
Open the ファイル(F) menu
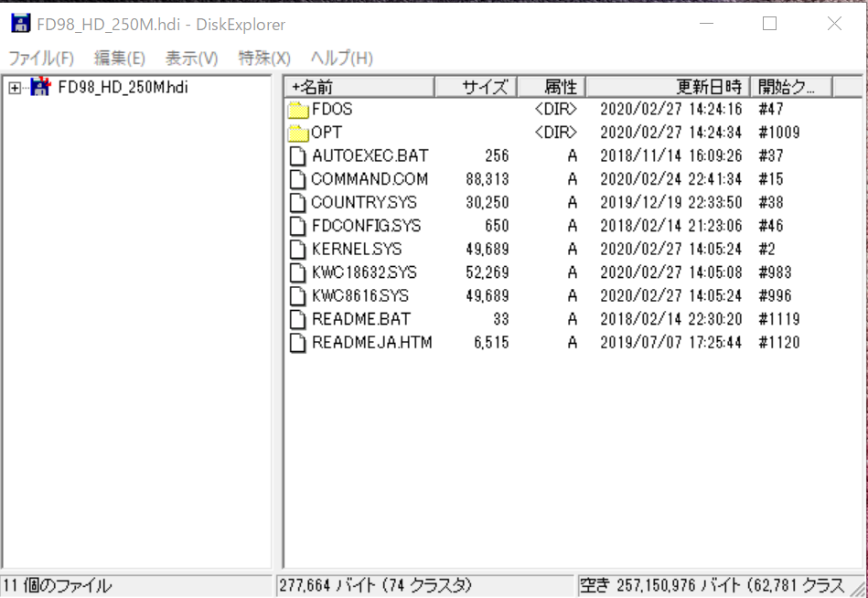41,59
